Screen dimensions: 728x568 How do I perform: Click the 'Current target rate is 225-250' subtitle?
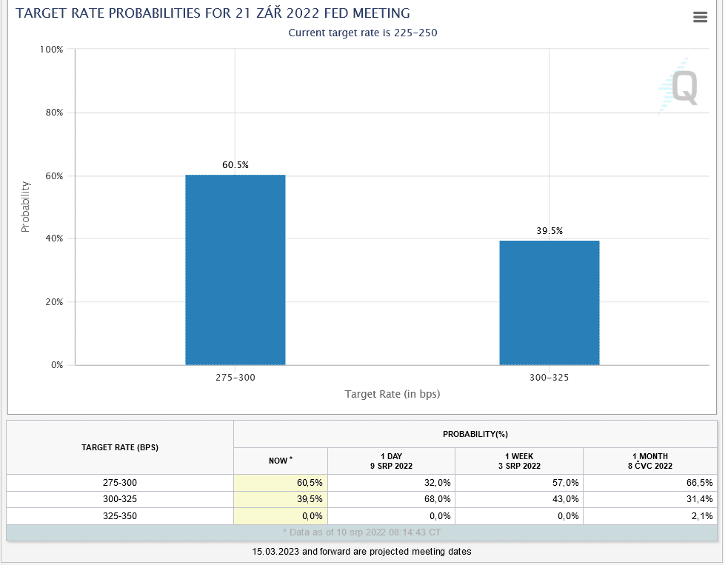[363, 33]
